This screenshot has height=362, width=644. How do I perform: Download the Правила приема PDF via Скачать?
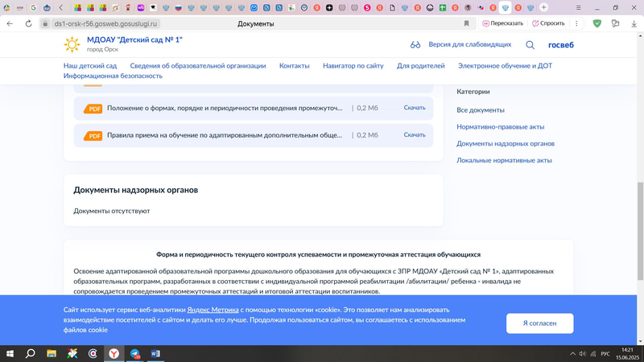tap(415, 134)
